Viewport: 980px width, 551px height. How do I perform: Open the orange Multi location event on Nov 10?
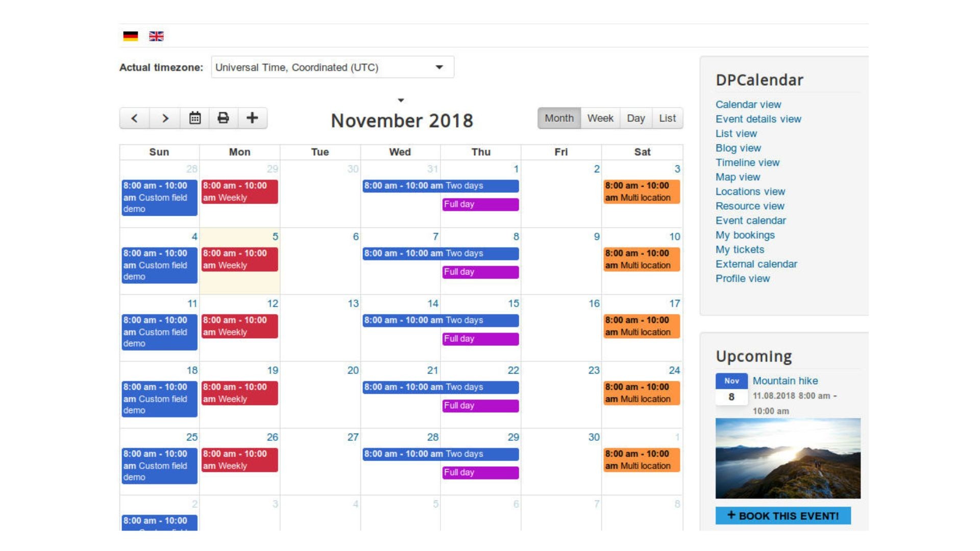642,259
